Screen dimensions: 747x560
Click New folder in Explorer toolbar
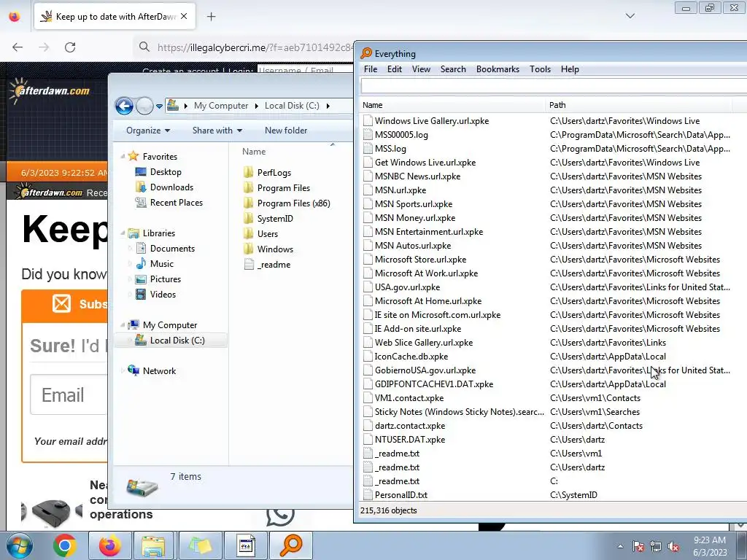tap(286, 131)
